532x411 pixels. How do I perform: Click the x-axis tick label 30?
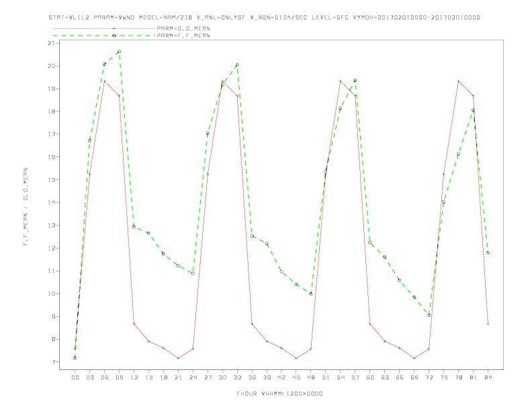(x=222, y=377)
